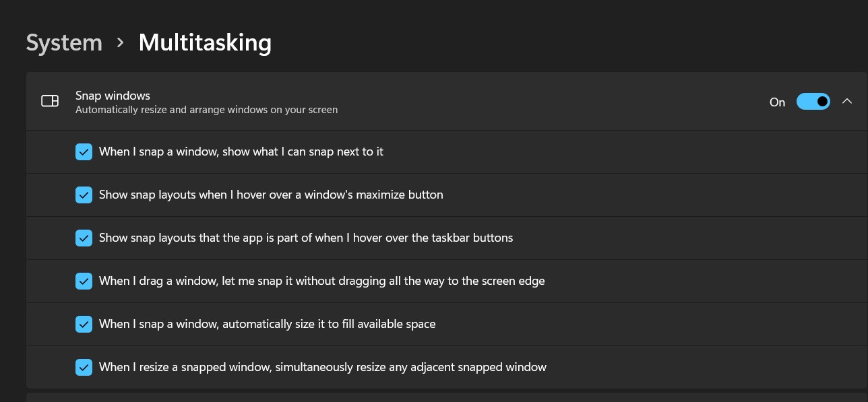This screenshot has width=868, height=402.
Task: Click the Snap windows icon
Action: pyautogui.click(x=50, y=100)
